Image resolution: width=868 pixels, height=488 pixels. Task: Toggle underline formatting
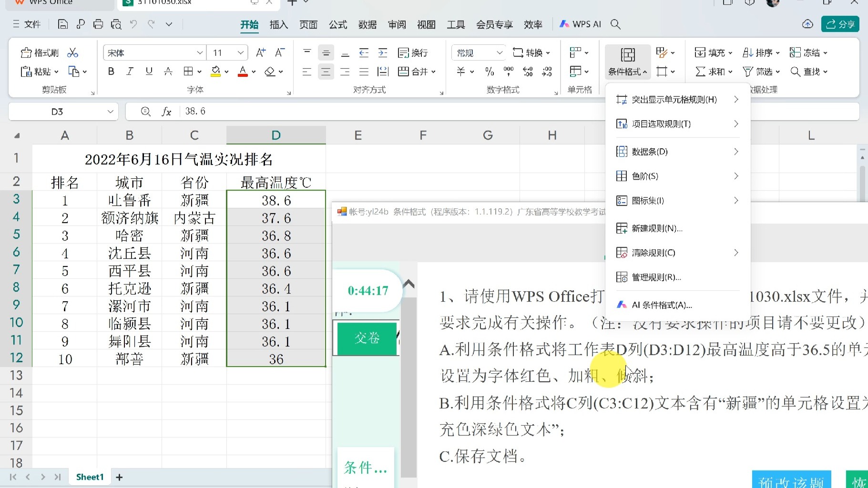coord(148,71)
